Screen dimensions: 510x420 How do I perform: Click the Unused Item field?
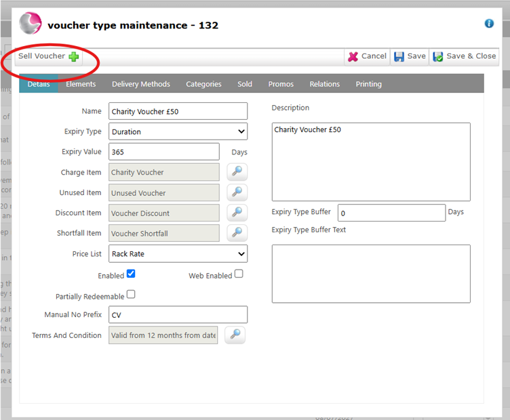point(164,192)
